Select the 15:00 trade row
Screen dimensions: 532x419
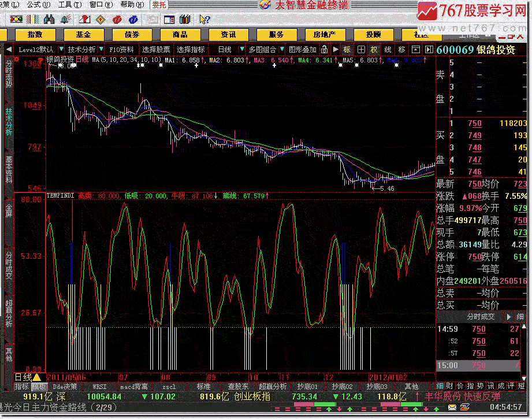(x=478, y=365)
